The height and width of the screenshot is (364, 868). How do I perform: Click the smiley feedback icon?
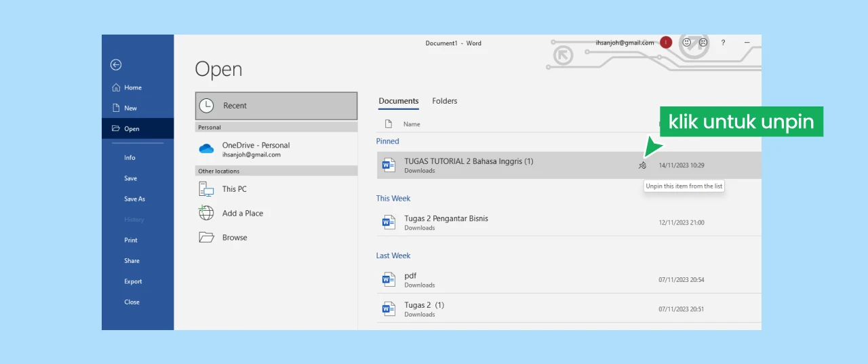687,43
